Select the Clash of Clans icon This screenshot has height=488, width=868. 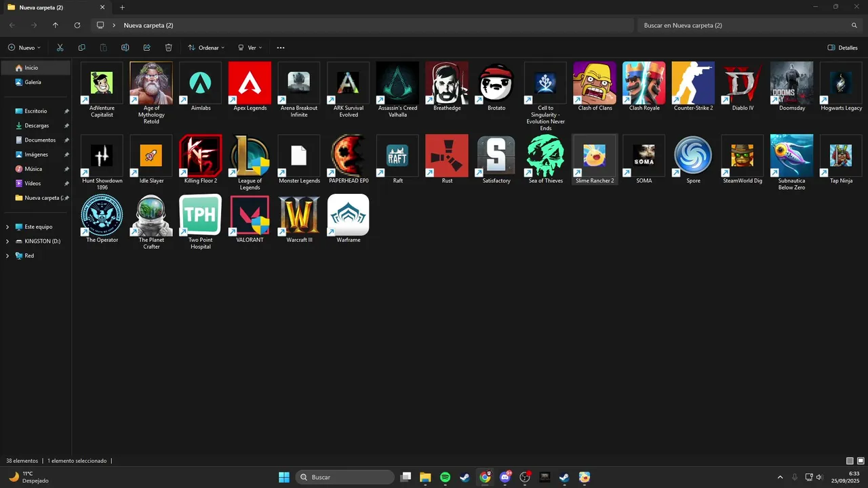[x=595, y=83]
